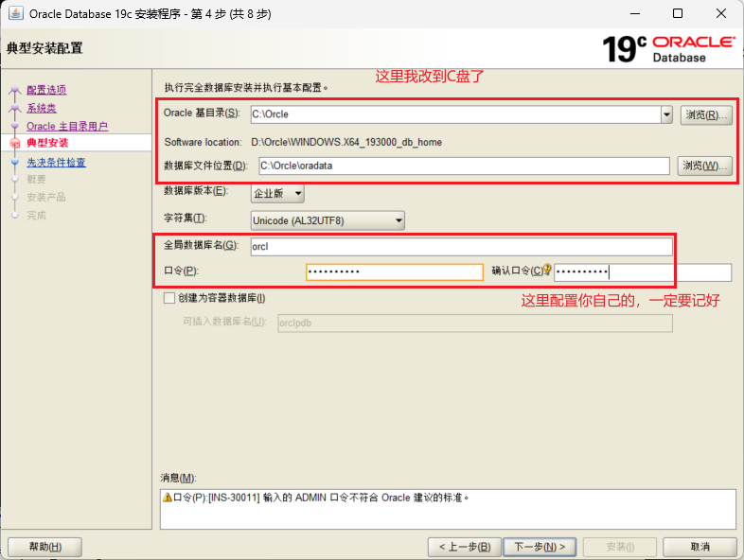Click the 数据库文件位置 input field
Image resolution: width=744 pixels, height=560 pixels.
(464, 166)
